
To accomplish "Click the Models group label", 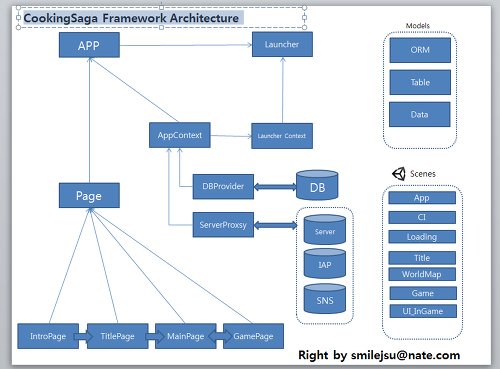I will (x=418, y=26).
